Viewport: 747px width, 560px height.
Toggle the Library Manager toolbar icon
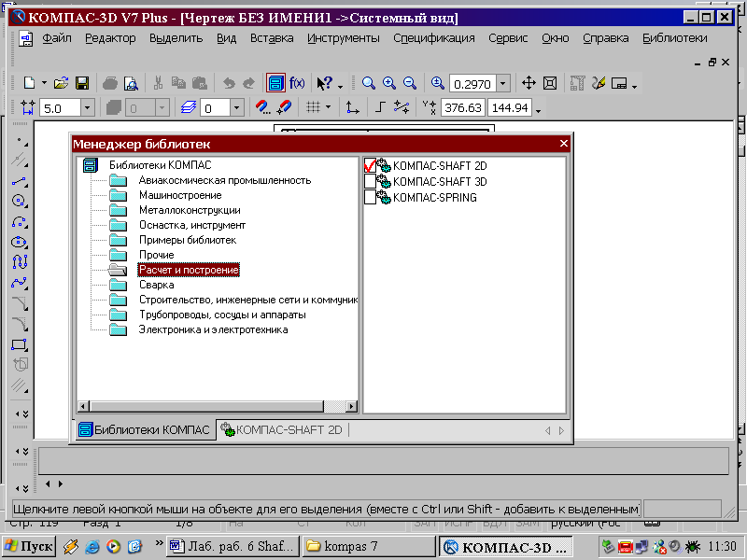tap(275, 83)
